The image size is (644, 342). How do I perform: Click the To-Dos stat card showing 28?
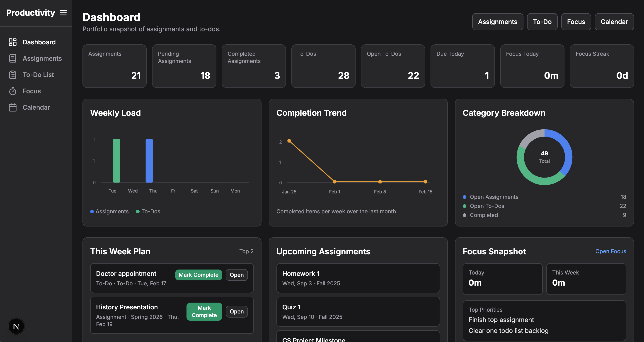(323, 66)
